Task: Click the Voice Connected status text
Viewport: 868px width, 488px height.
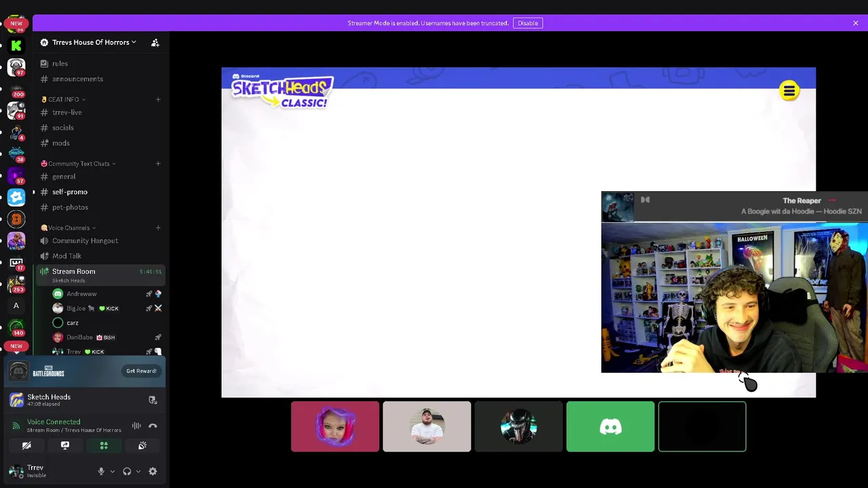Action: coord(54,422)
